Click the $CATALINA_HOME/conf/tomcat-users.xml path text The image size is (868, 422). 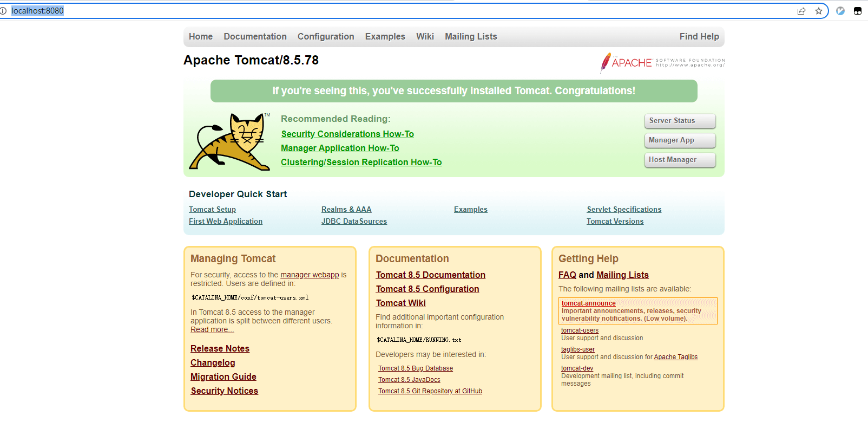coord(250,297)
